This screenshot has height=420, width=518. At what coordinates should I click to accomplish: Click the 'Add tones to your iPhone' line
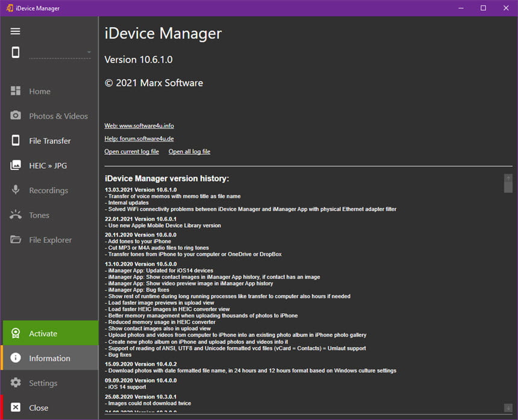(x=139, y=241)
